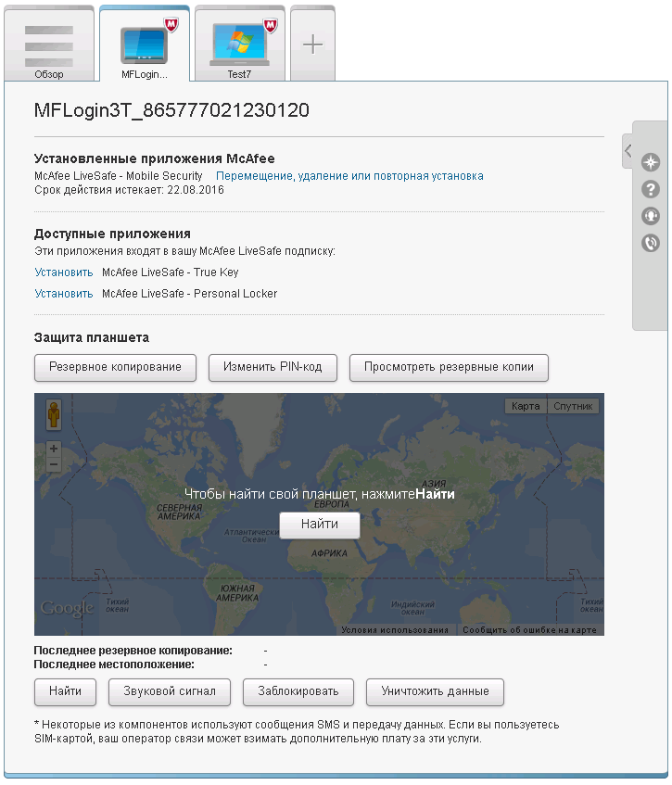This screenshot has height=785, width=672.
Task: Click McAfee LiveSafe - Mobile Security text
Action: tap(119, 176)
